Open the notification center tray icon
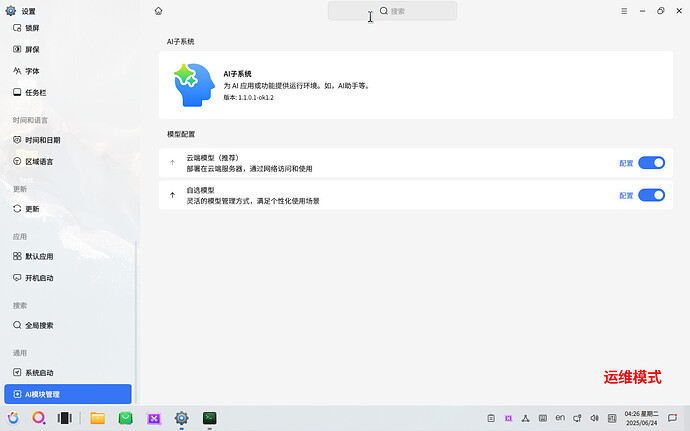The width and height of the screenshot is (690, 431). tap(672, 418)
